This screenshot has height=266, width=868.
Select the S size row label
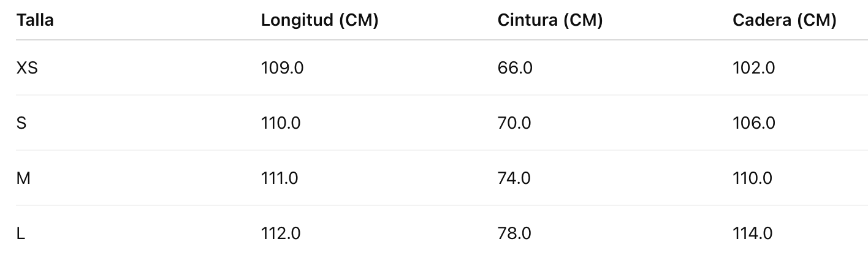(21, 123)
